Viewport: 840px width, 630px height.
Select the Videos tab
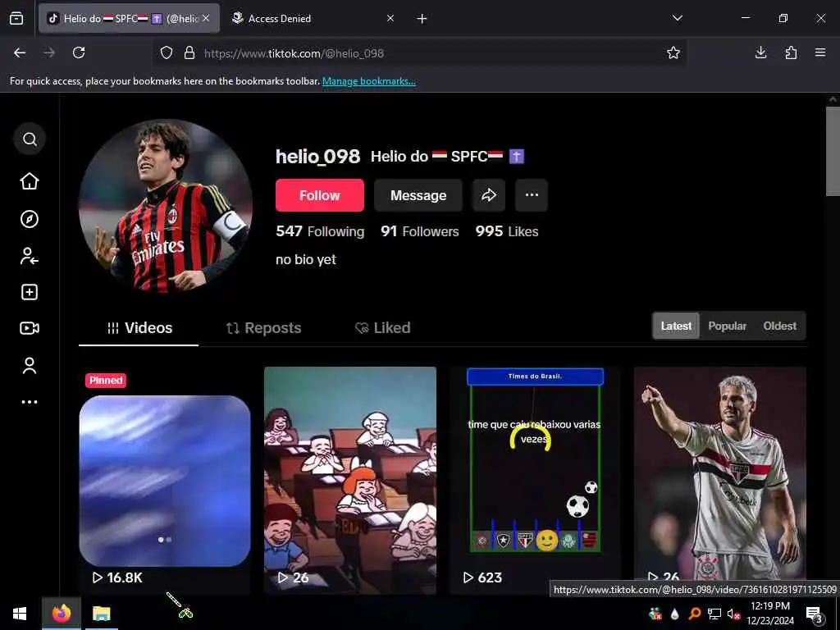pyautogui.click(x=139, y=328)
